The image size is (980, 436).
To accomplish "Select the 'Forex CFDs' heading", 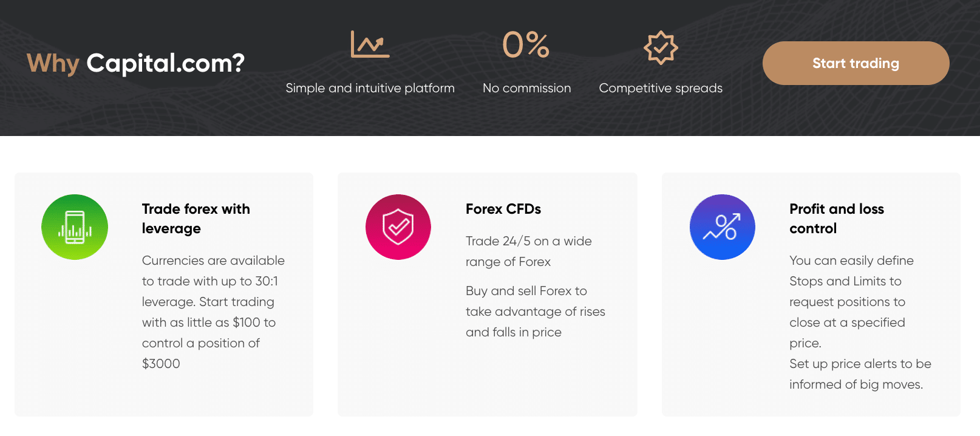I will 503,209.
